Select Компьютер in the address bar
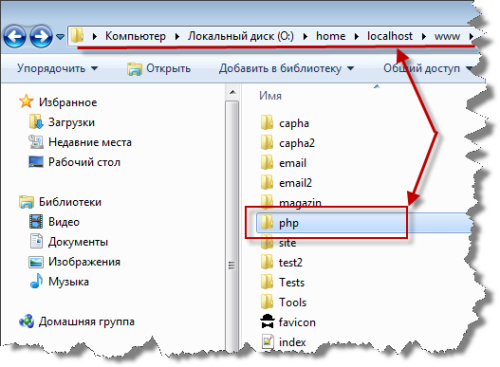 135,36
